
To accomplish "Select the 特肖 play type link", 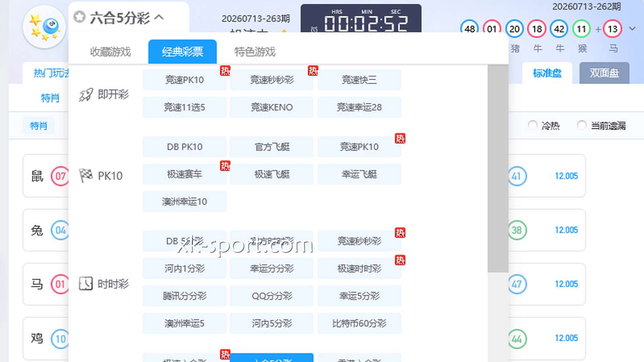I will (50, 98).
